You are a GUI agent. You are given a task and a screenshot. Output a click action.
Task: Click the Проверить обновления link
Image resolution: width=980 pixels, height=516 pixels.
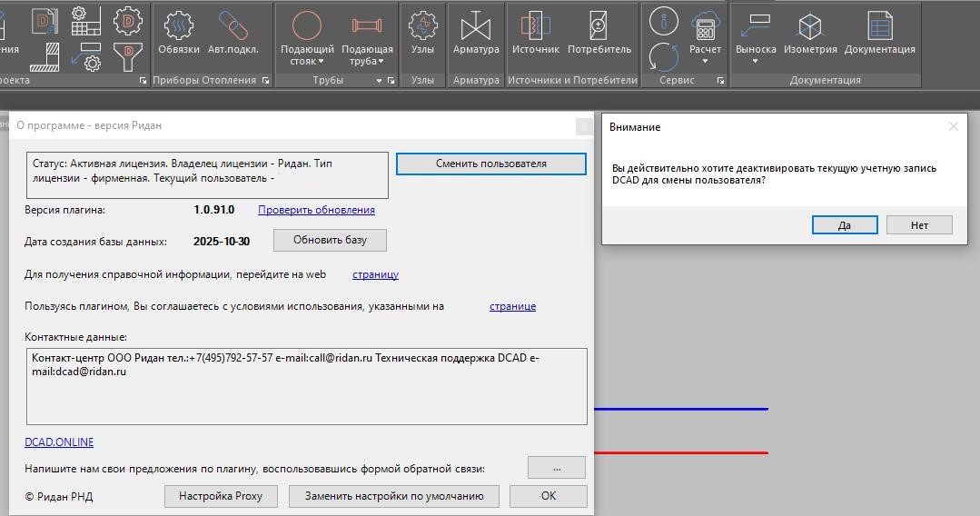coord(316,210)
